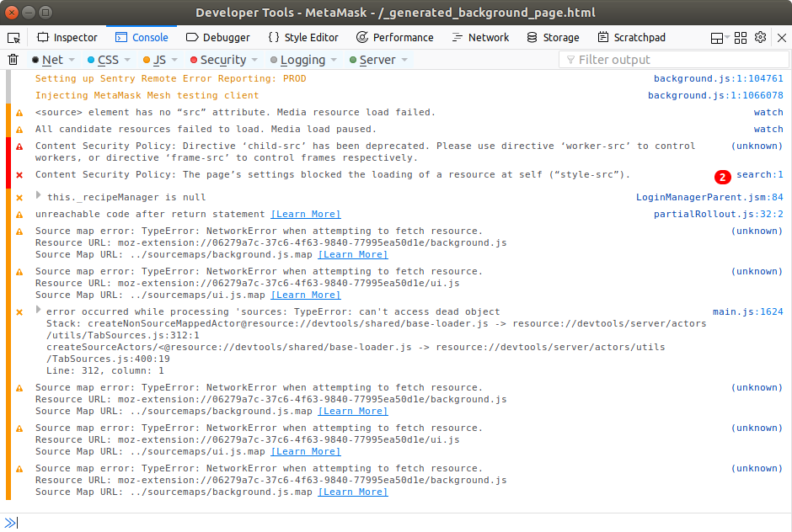This screenshot has width=792, height=532.
Task: Open the Server filter dropdown arrow
Action: tap(404, 60)
